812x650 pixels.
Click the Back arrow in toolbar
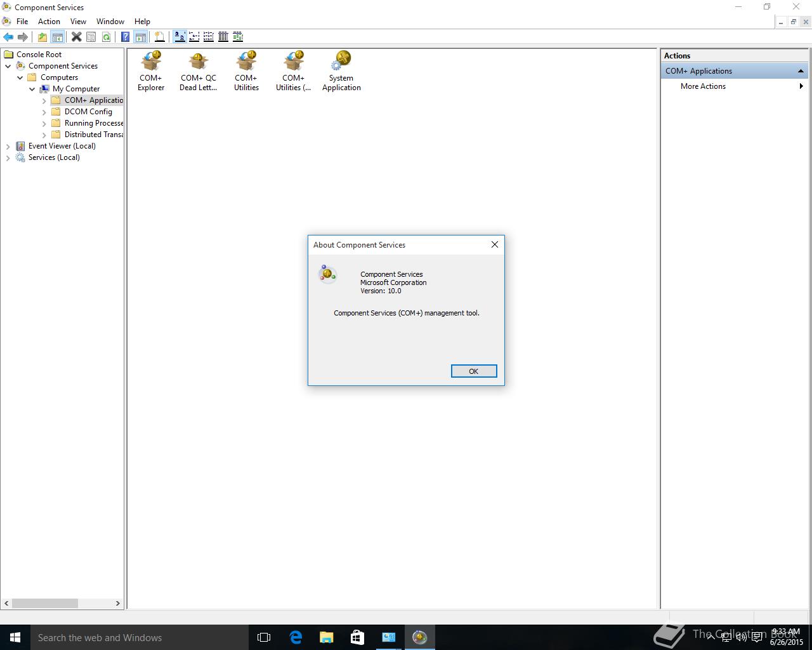(8, 37)
